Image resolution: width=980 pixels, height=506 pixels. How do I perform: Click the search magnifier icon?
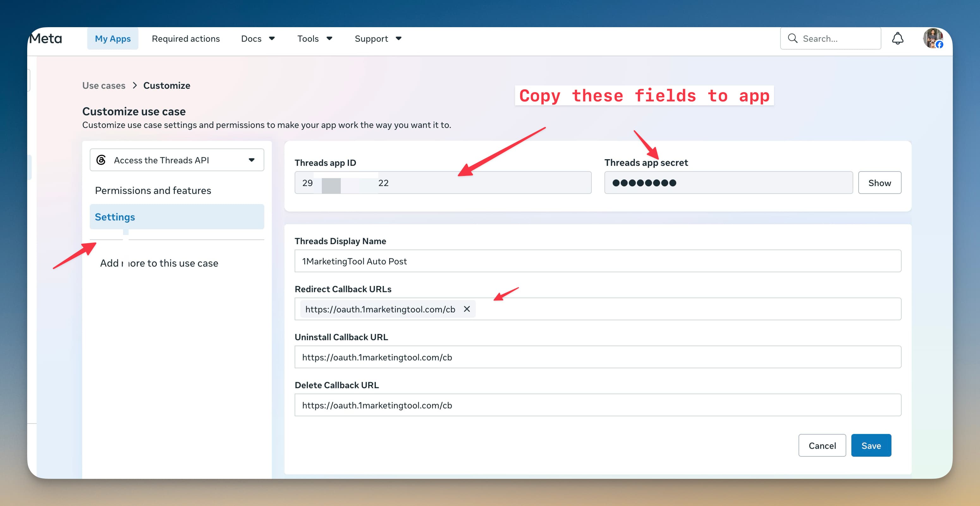(x=793, y=39)
